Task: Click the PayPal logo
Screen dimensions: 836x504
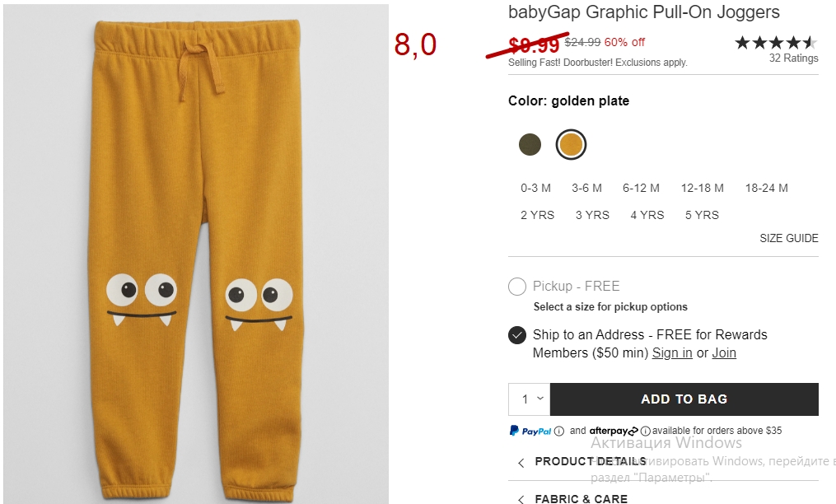Action: point(530,431)
